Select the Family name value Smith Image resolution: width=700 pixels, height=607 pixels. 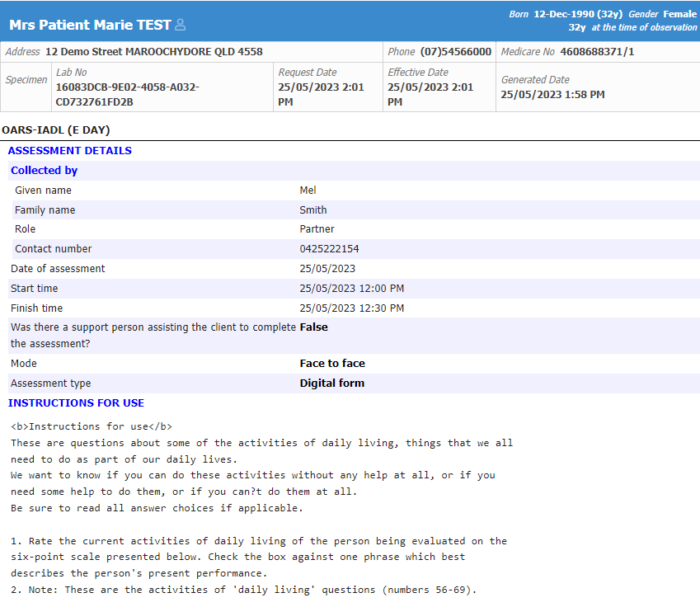pyautogui.click(x=312, y=209)
